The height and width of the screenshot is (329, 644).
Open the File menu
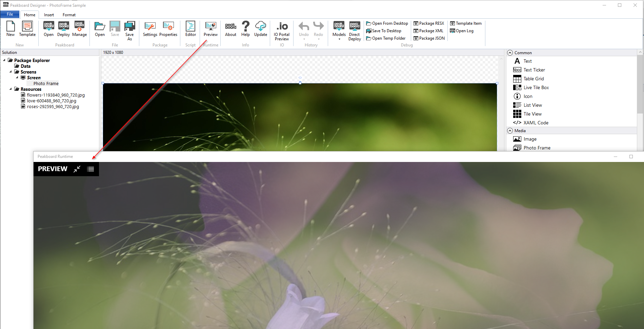click(x=10, y=14)
